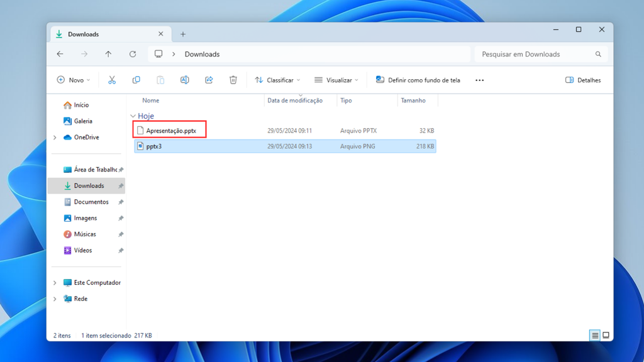Open the See more ellipsis menu
This screenshot has width=644, height=362.
click(479, 80)
